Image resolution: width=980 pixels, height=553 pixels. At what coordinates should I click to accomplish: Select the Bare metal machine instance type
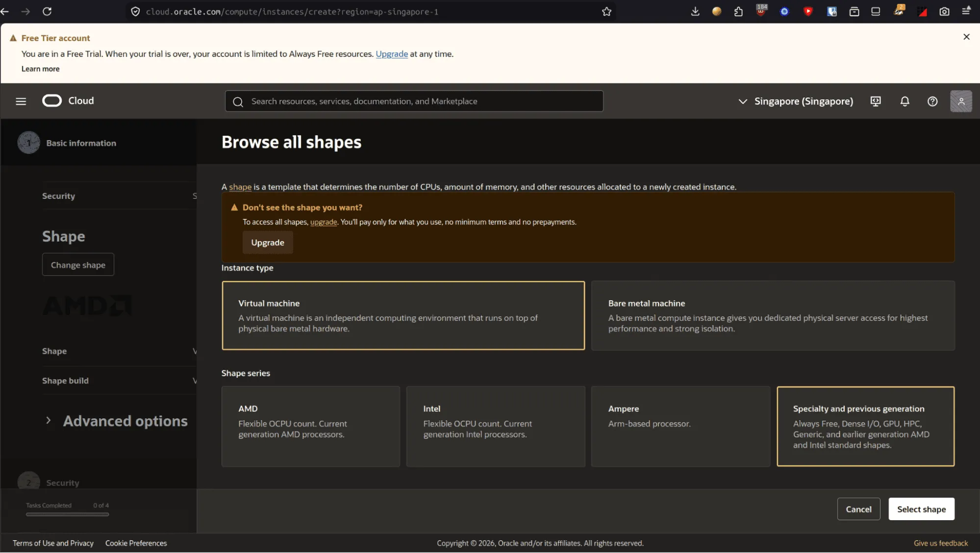click(x=773, y=315)
